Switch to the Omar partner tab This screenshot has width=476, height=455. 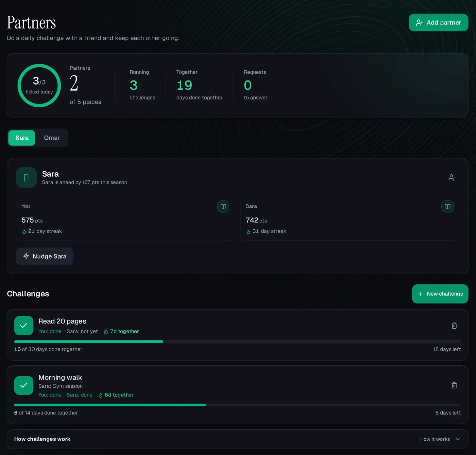pos(52,138)
